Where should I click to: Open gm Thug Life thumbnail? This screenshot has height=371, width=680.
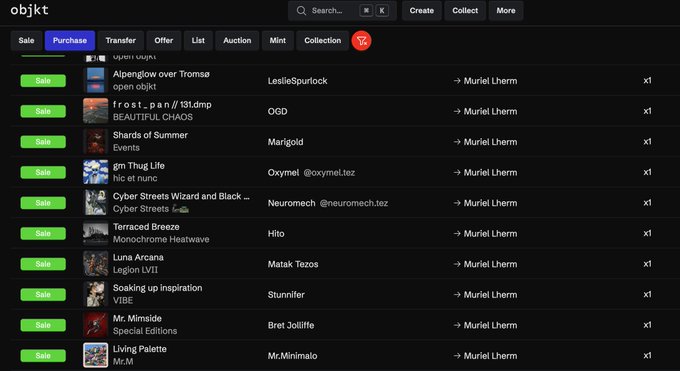pyautogui.click(x=95, y=172)
